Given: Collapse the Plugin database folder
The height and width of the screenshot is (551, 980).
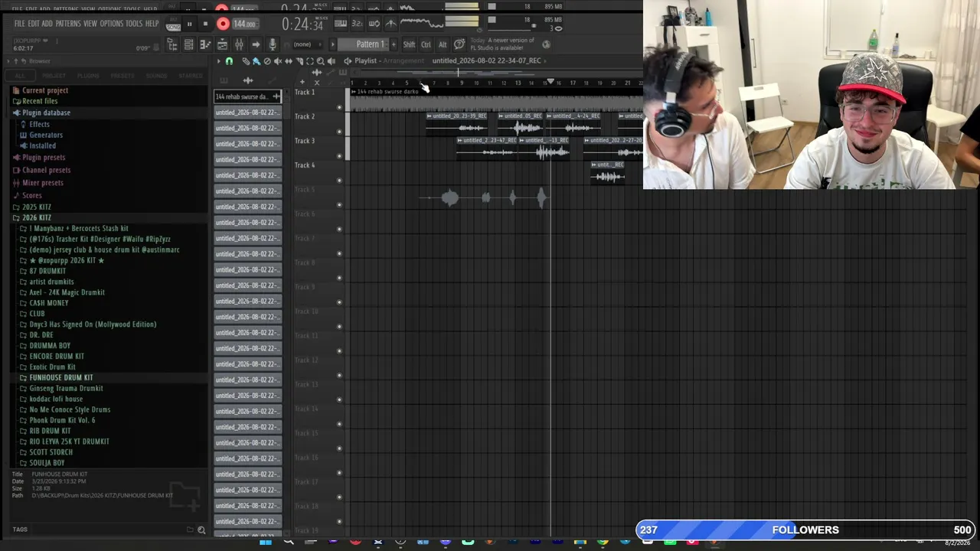Looking at the screenshot, I should [x=46, y=112].
